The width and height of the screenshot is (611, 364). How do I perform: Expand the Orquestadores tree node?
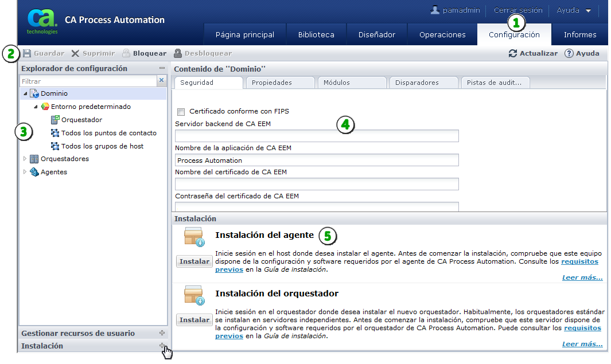pyautogui.click(x=24, y=159)
